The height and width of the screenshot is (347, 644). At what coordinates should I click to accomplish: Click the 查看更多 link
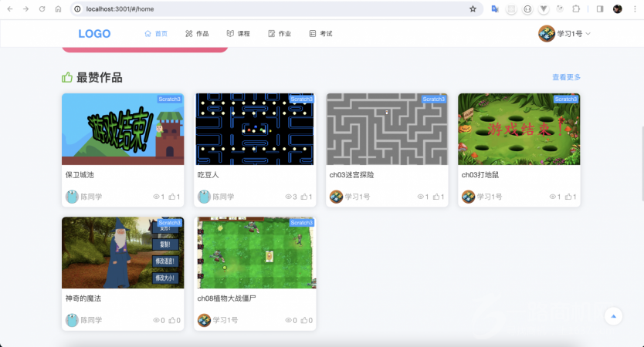click(566, 77)
